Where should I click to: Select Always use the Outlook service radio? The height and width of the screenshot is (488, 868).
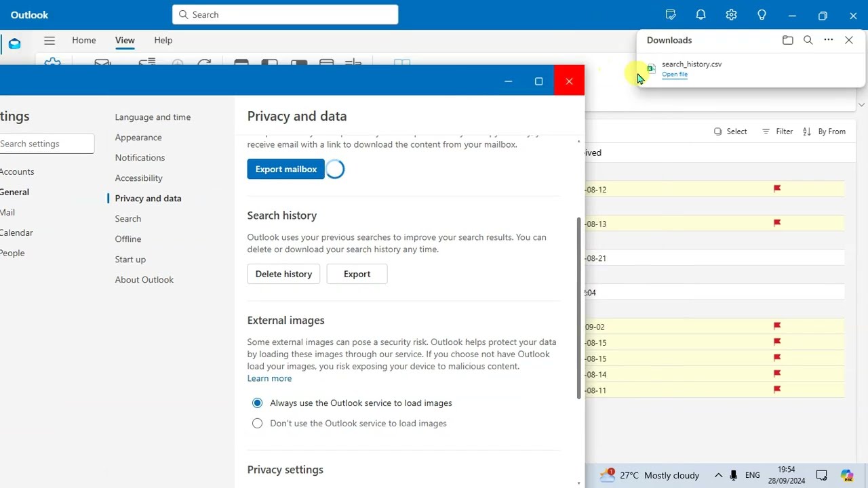click(x=257, y=403)
